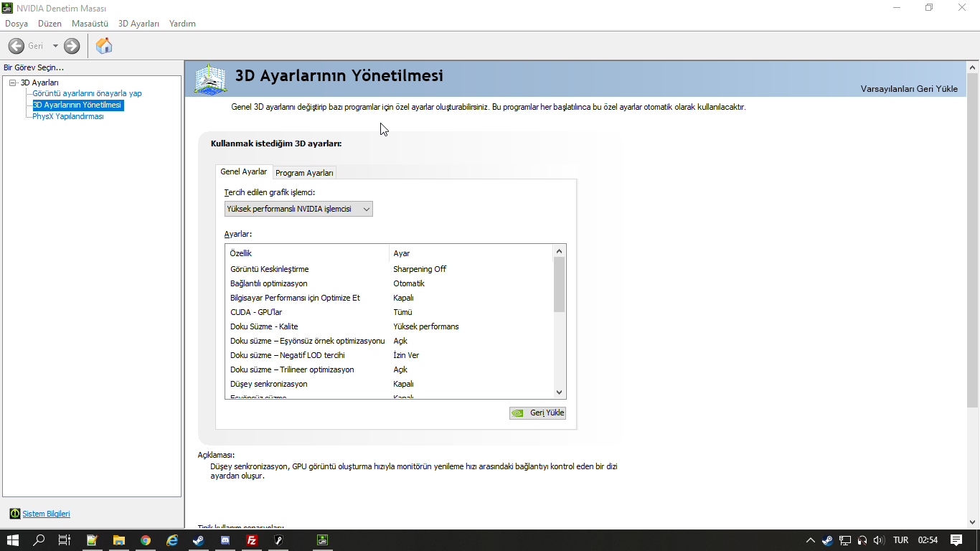This screenshot has width=980, height=551.
Task: Open Notepad++ from the taskbar
Action: point(92,540)
